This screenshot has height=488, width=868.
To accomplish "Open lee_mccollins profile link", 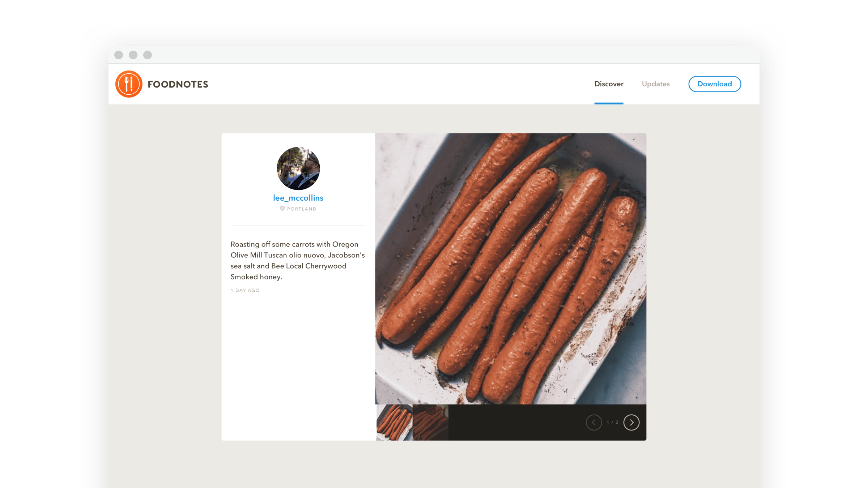I will 298,198.
